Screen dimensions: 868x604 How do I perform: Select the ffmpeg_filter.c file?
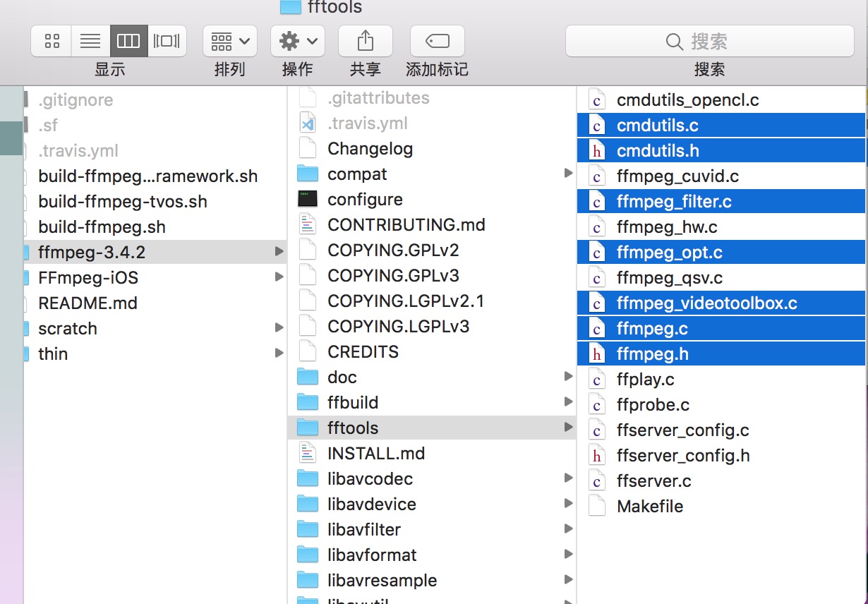click(723, 202)
